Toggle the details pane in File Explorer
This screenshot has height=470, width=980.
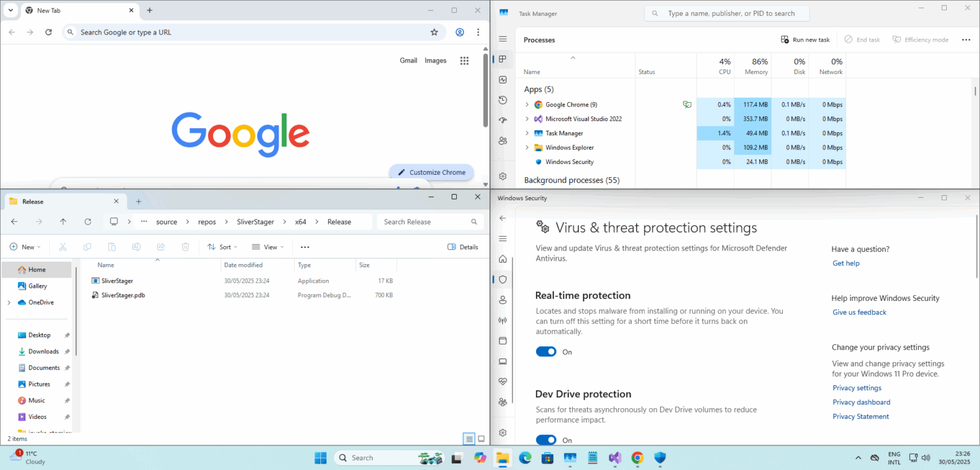(x=463, y=247)
